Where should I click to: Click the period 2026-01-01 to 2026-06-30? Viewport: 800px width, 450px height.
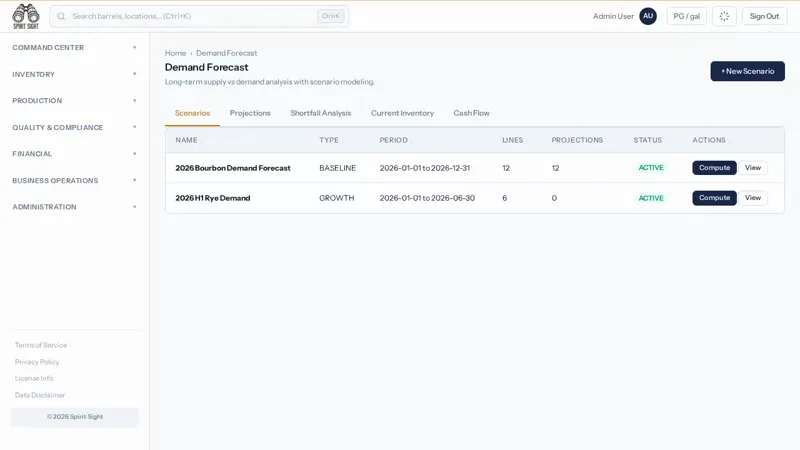[427, 198]
